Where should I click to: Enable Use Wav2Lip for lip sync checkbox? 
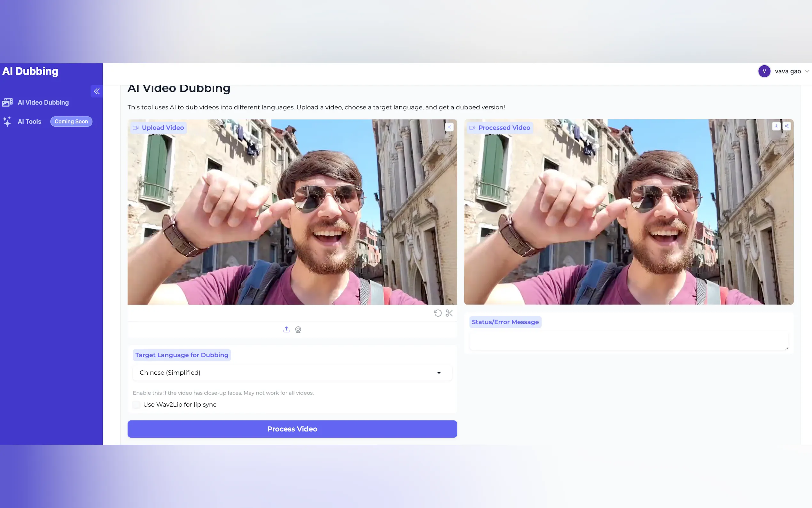pos(136,405)
